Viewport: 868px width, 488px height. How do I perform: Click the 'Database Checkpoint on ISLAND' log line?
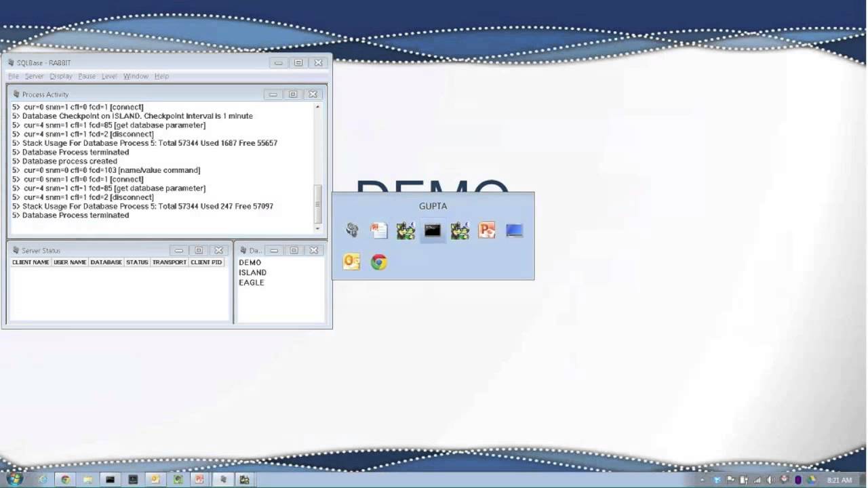coord(132,116)
